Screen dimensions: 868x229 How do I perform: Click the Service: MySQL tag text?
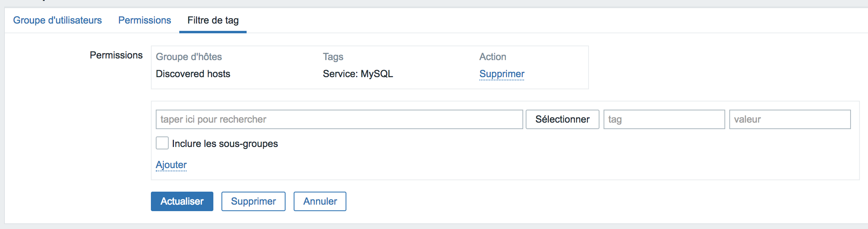(x=358, y=74)
